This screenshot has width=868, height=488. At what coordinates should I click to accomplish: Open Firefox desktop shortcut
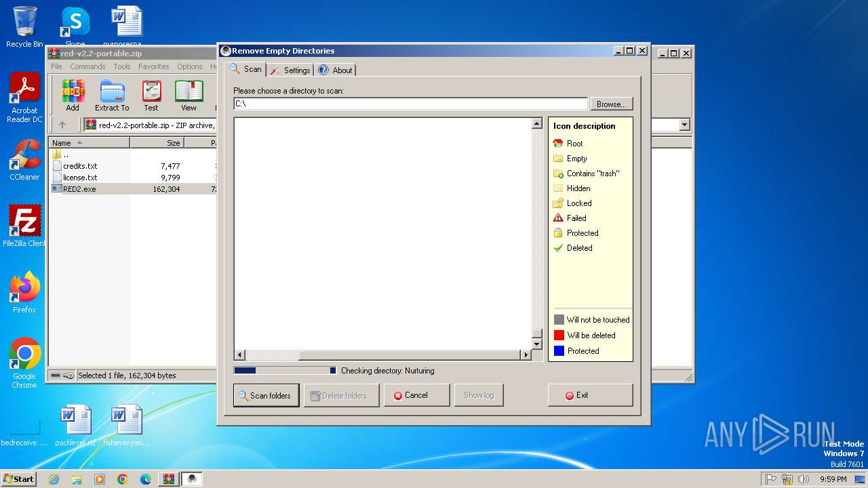point(24,292)
